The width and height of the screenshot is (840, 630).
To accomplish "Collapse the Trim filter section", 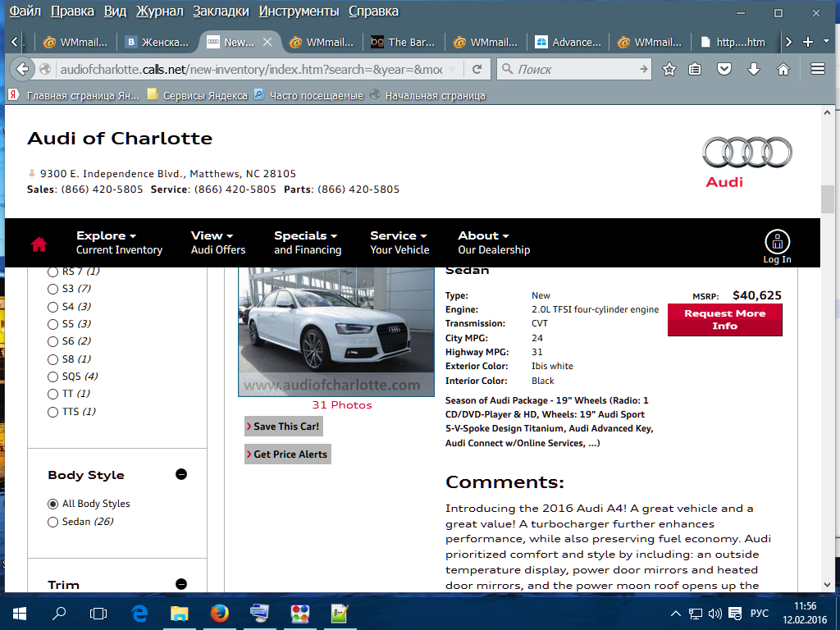I will [x=181, y=584].
